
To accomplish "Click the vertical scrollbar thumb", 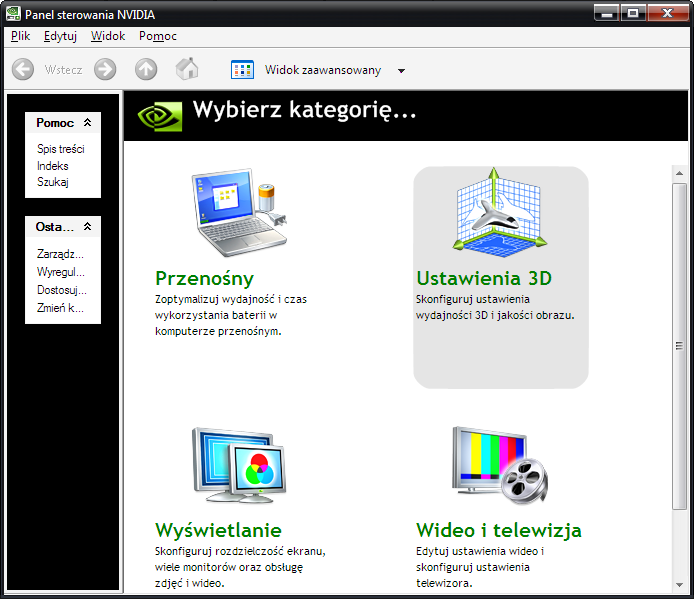I will (679, 346).
